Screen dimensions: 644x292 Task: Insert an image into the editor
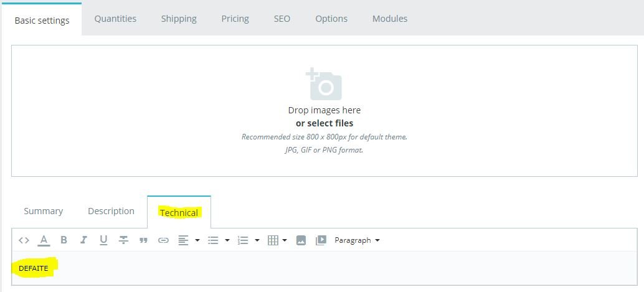(301, 240)
